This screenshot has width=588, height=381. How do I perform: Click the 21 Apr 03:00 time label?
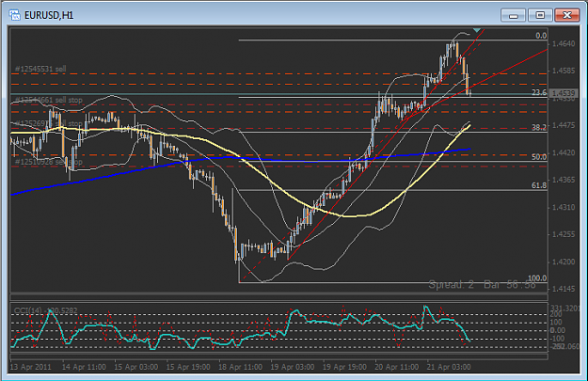(x=449, y=367)
